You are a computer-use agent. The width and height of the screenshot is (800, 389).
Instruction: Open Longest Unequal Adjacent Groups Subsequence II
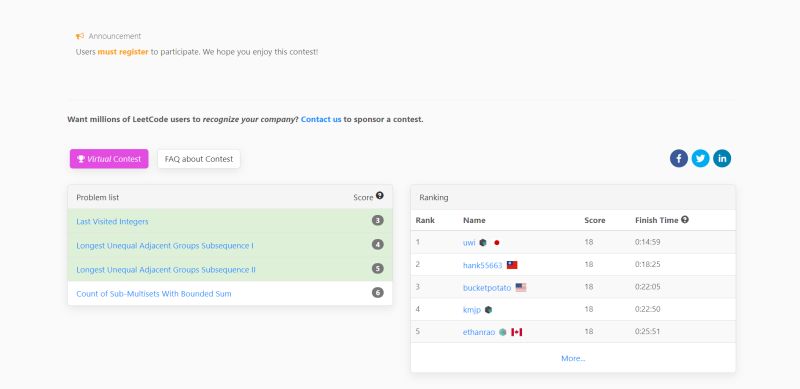166,270
